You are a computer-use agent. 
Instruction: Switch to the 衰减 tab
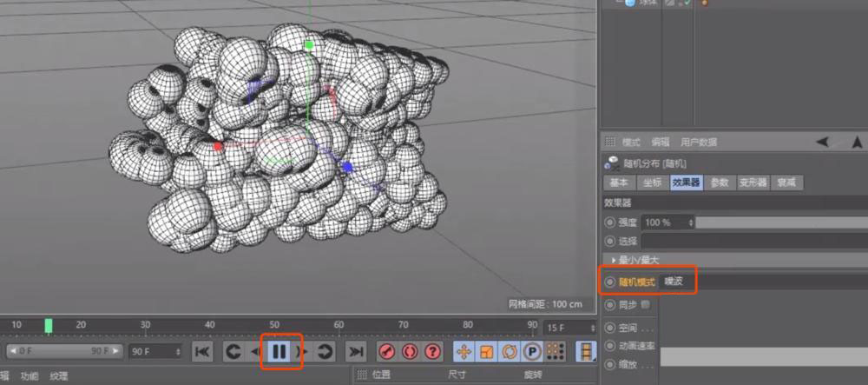(x=786, y=183)
